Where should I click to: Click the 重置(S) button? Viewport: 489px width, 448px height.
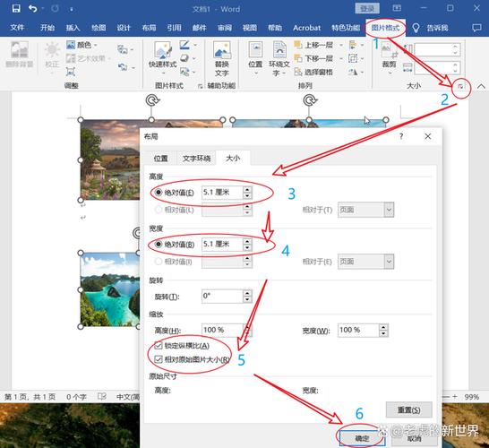[409, 409]
